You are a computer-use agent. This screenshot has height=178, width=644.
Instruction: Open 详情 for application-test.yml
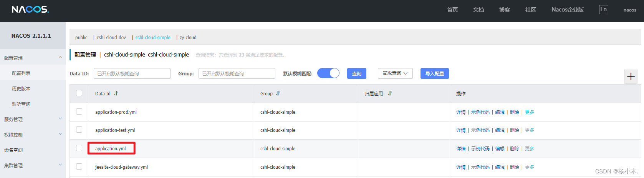click(461, 130)
